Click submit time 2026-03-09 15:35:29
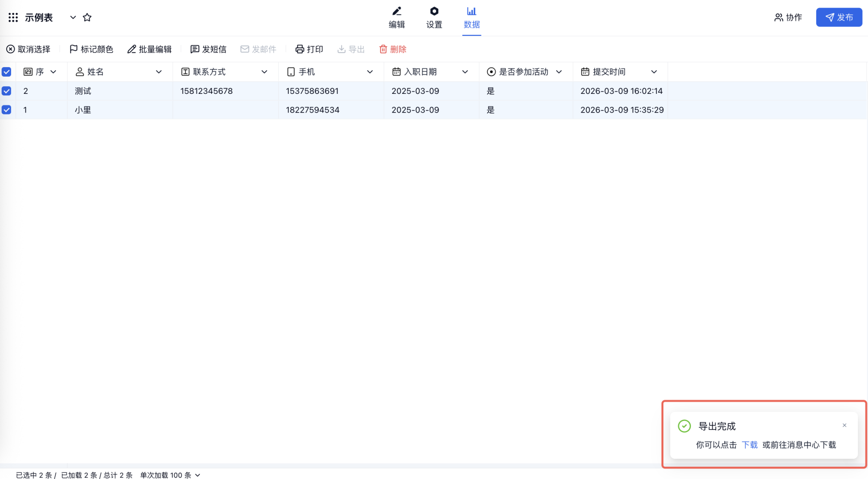 coord(620,110)
